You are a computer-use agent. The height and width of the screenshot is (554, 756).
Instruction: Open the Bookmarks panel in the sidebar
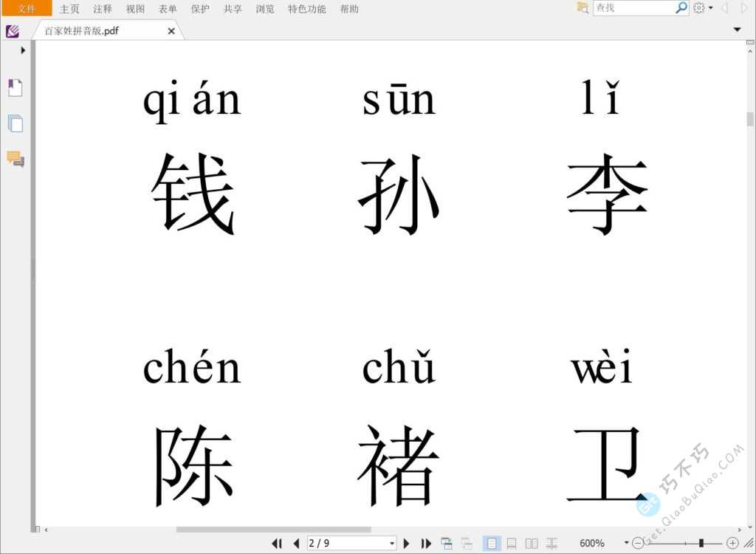(15, 88)
